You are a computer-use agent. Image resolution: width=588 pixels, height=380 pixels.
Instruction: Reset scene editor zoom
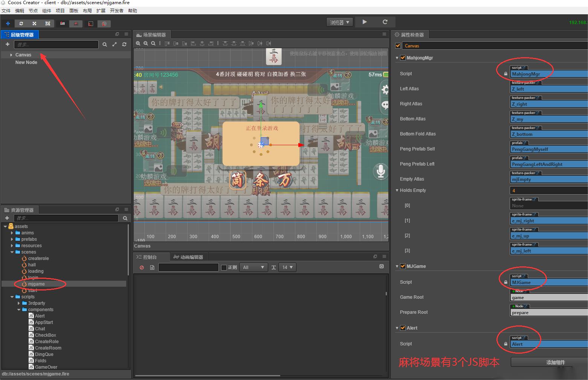click(153, 43)
